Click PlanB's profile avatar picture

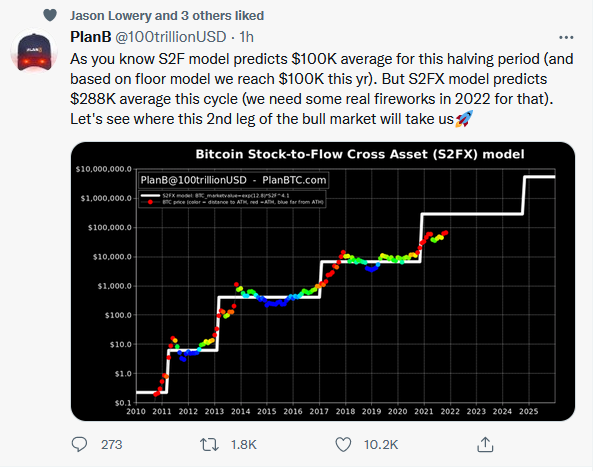[34, 51]
